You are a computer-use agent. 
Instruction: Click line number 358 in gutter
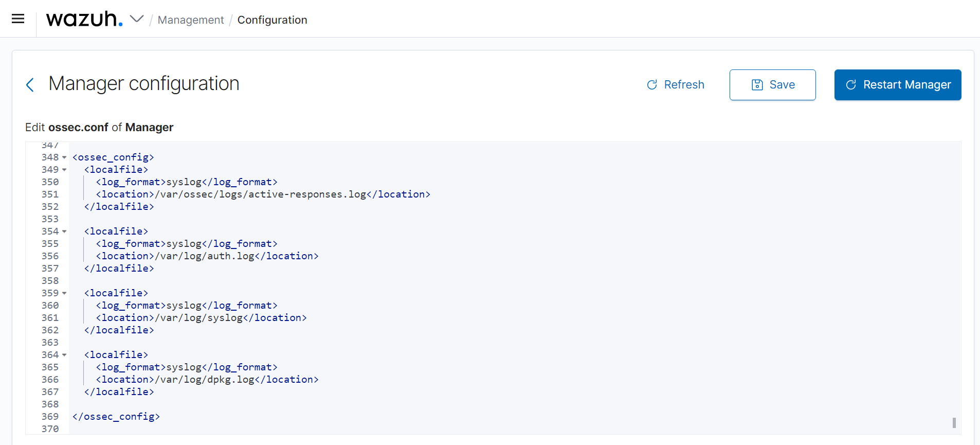[50, 281]
